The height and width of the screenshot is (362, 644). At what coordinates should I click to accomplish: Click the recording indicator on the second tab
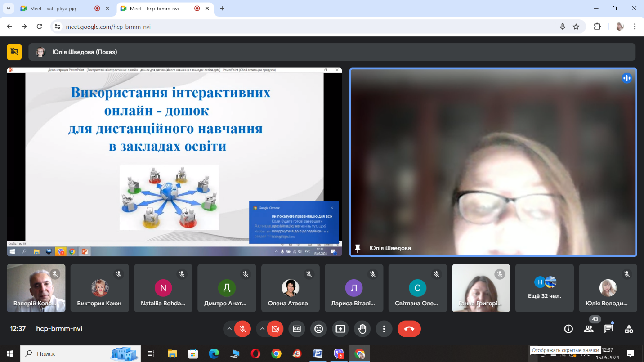pyautogui.click(x=197, y=9)
